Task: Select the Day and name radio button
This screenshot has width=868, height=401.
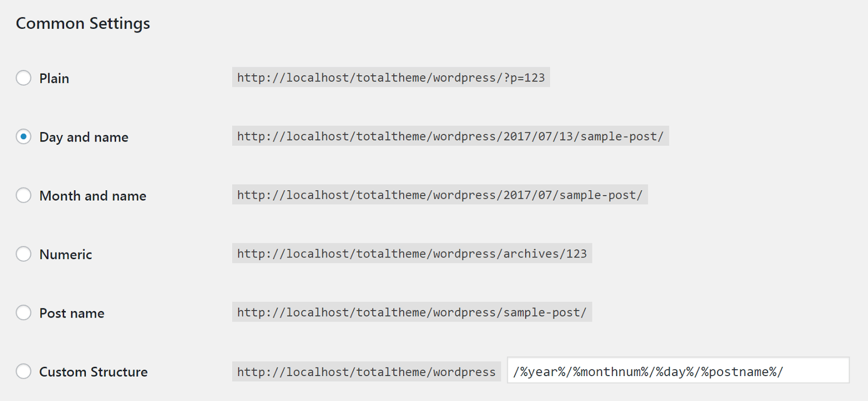Action: point(23,137)
